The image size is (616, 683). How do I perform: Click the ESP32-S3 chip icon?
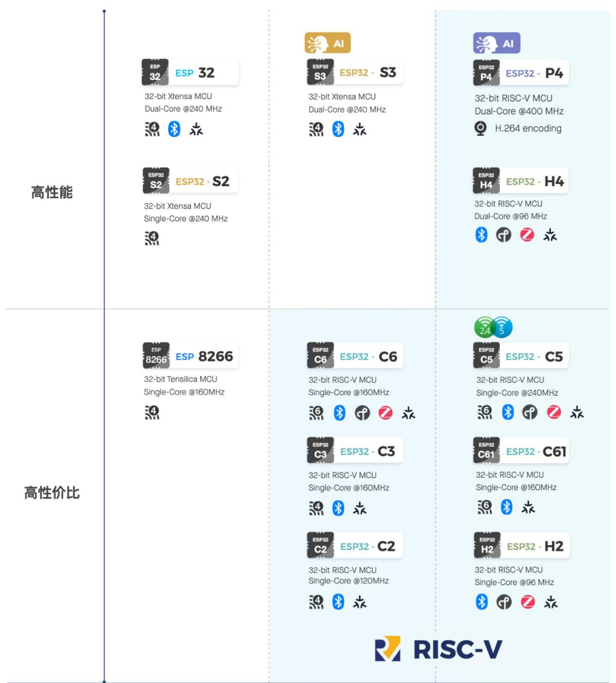tap(320, 73)
